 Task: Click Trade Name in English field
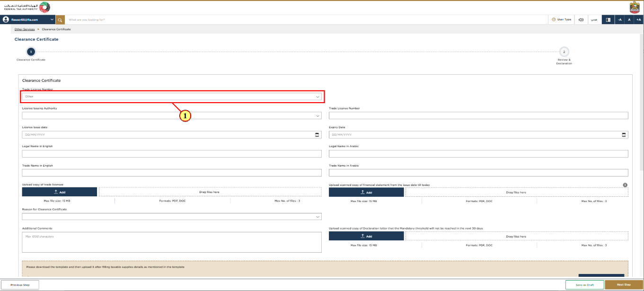[x=172, y=173]
